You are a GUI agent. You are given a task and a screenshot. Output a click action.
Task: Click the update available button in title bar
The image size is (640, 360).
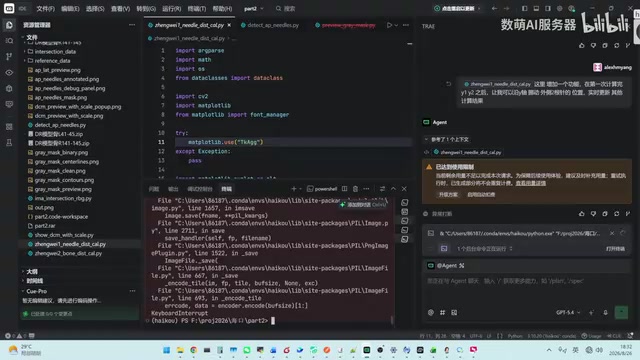pos(456,9)
